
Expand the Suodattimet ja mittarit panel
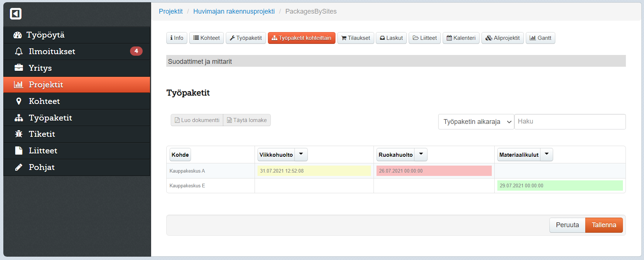[x=396, y=61]
